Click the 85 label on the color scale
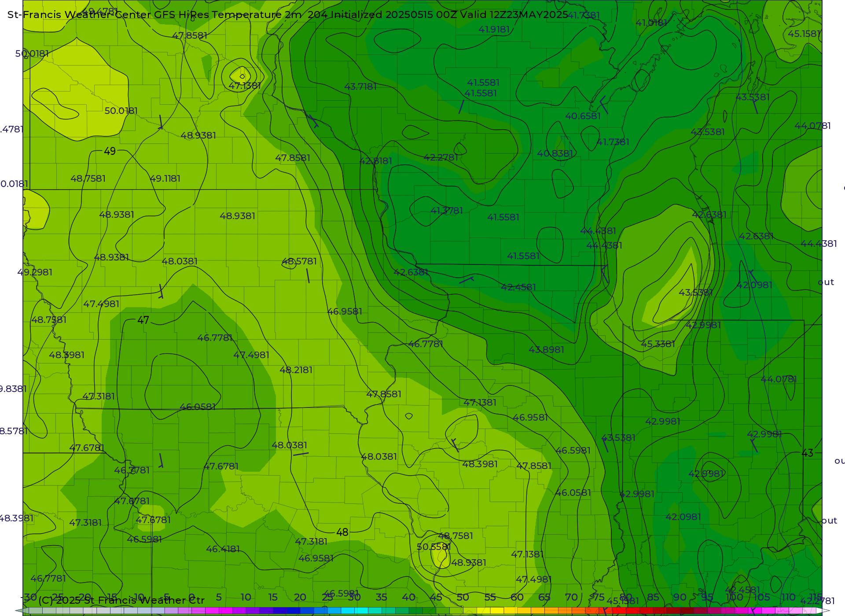 [x=653, y=598]
